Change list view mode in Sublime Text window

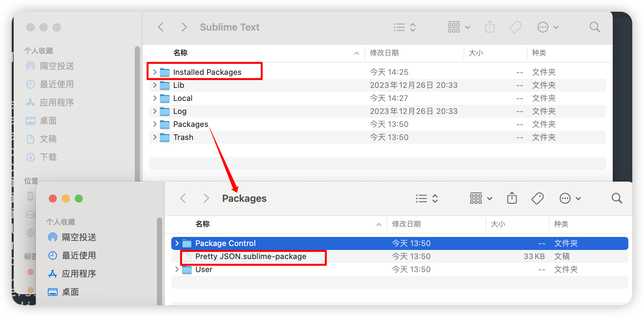coord(404,27)
